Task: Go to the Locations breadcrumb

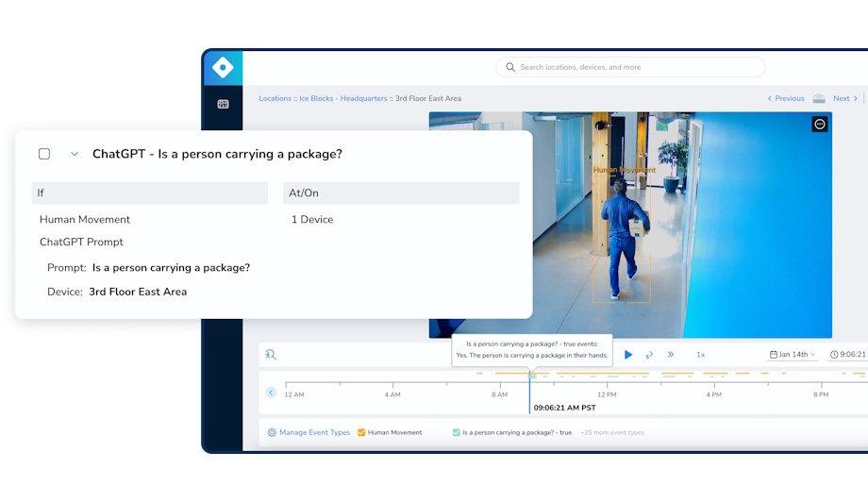Action: click(x=275, y=98)
